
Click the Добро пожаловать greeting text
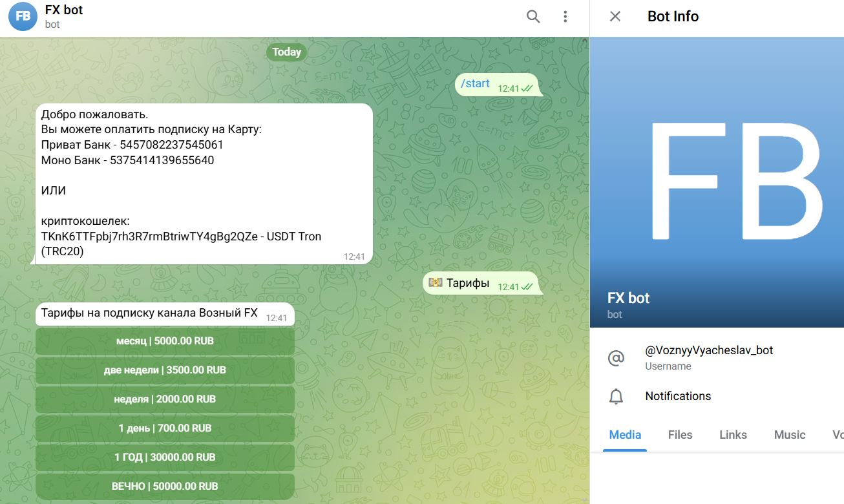[x=94, y=115]
